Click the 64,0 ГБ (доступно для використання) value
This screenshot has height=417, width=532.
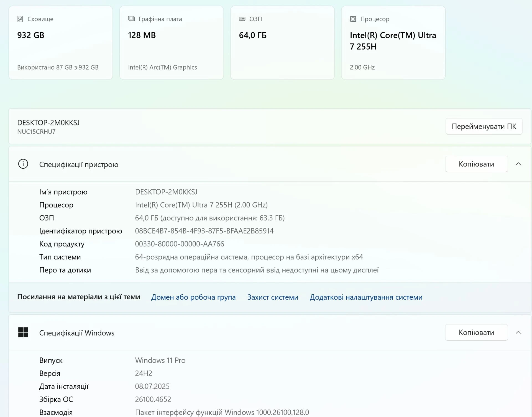[210, 218]
